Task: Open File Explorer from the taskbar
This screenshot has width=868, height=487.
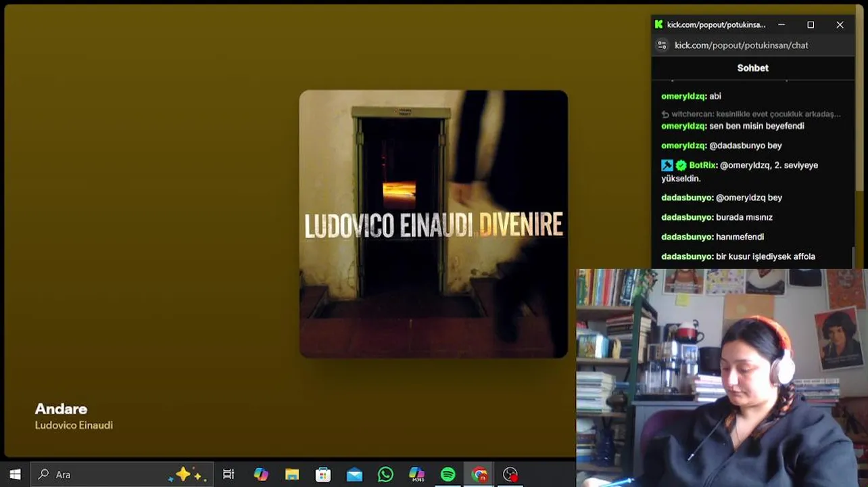Action: (x=292, y=474)
